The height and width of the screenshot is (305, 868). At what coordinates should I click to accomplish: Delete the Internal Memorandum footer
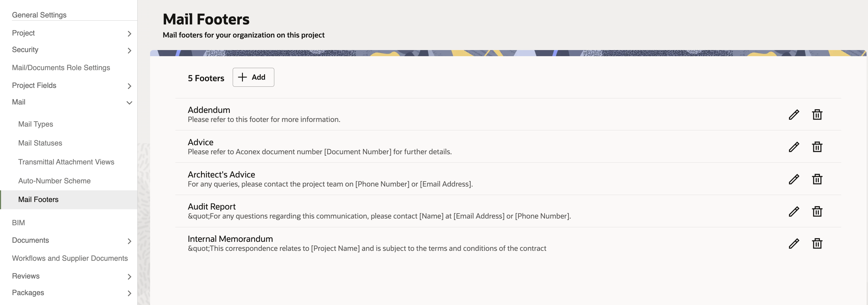(817, 243)
